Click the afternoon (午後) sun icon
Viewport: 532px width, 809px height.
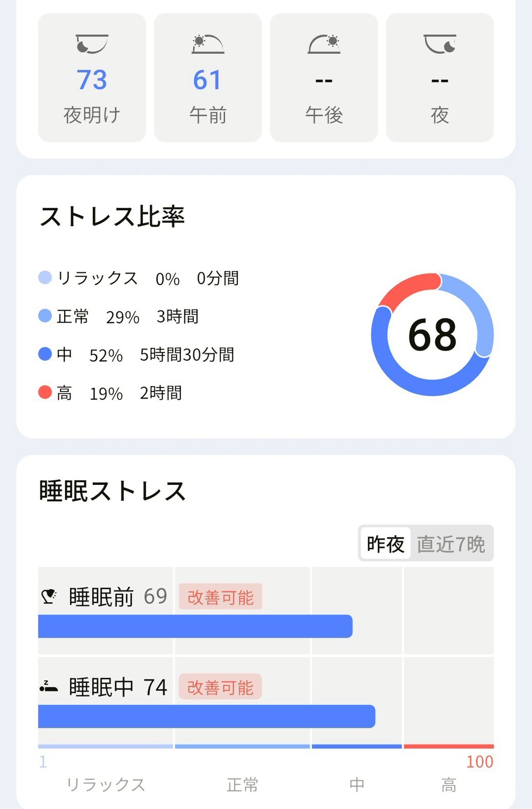pos(324,44)
